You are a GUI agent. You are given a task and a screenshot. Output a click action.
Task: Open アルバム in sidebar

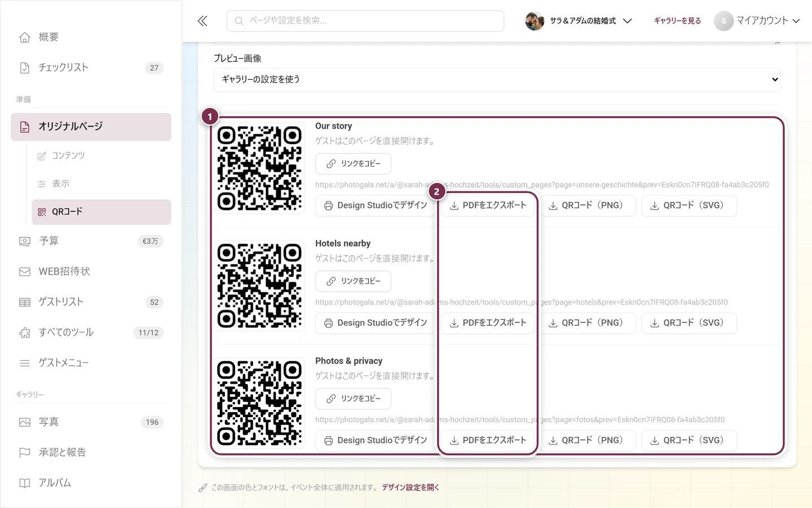point(91,483)
